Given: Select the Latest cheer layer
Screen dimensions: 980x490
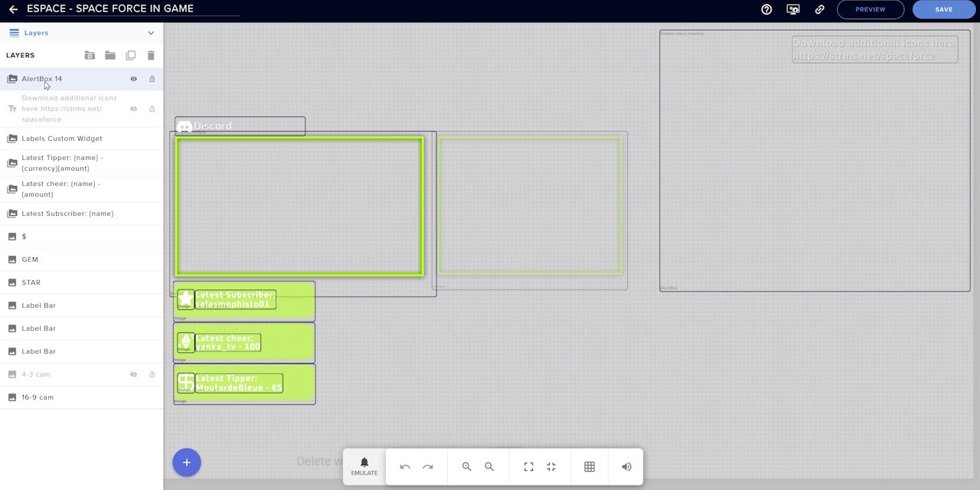Looking at the screenshot, I should 81,189.
